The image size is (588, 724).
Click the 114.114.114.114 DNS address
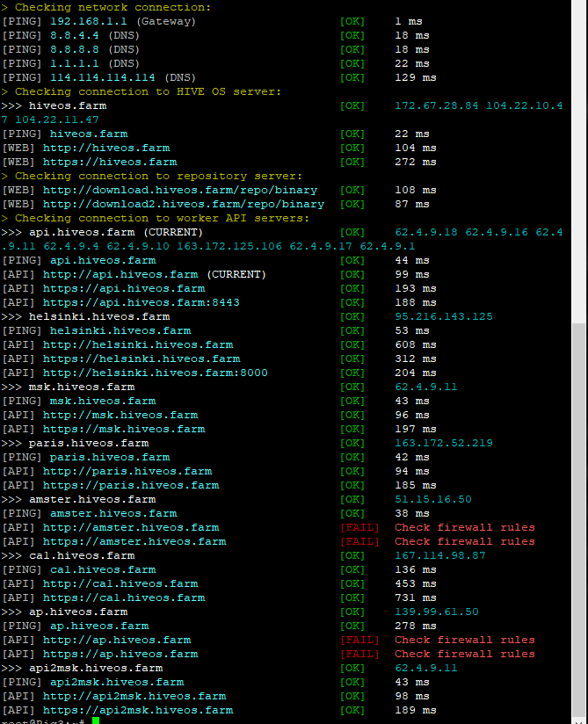[103, 77]
